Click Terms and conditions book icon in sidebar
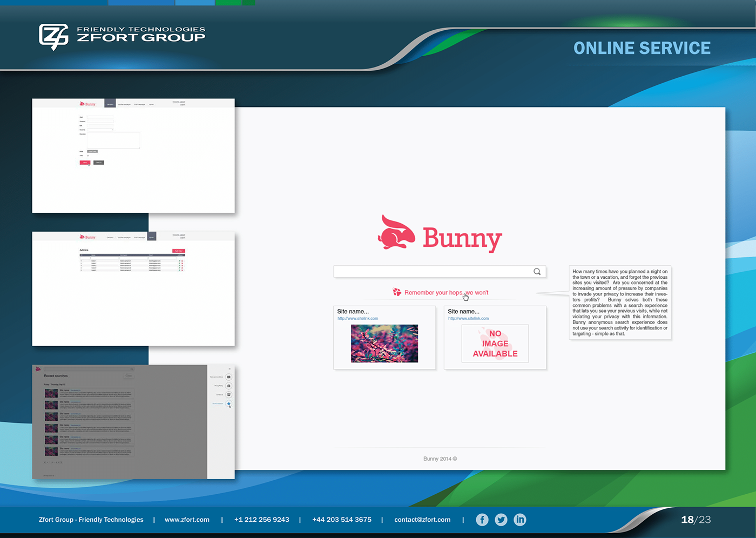The width and height of the screenshot is (756, 538). [x=228, y=377]
